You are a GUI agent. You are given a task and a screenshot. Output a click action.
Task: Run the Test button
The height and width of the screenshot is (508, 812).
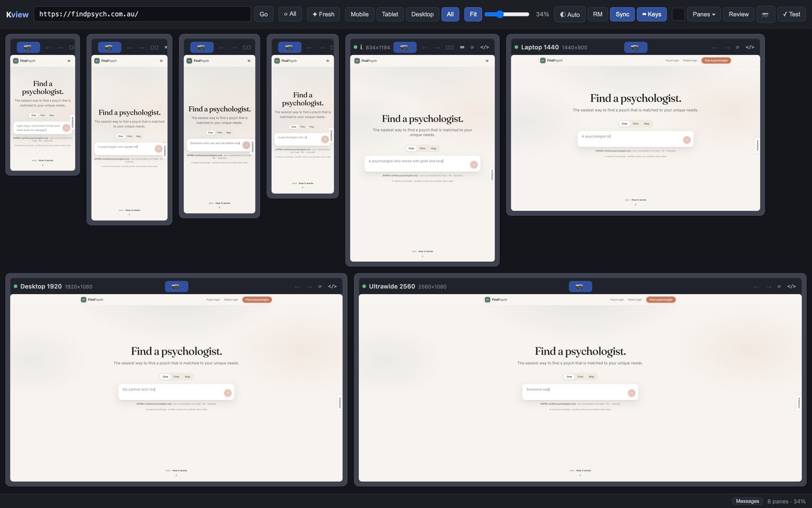tap(791, 14)
